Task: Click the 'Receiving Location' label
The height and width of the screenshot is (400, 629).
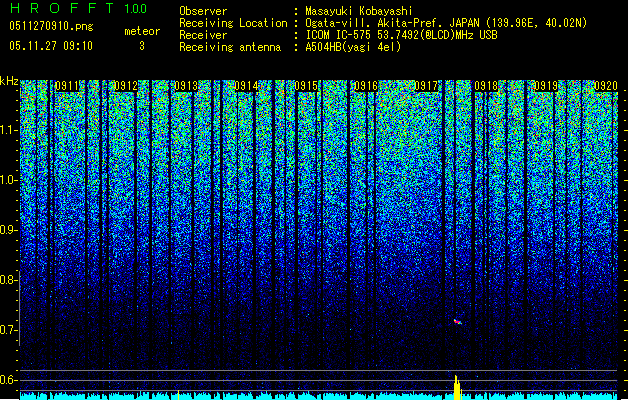Action: (233, 23)
